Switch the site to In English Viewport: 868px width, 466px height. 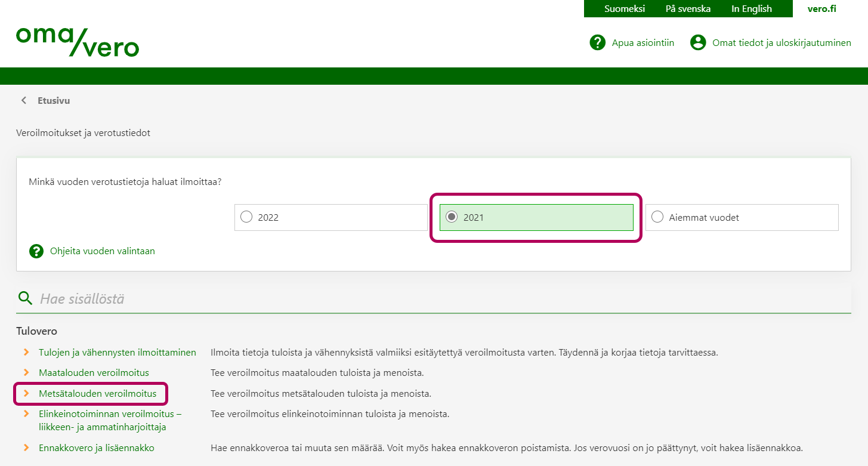pyautogui.click(x=751, y=9)
